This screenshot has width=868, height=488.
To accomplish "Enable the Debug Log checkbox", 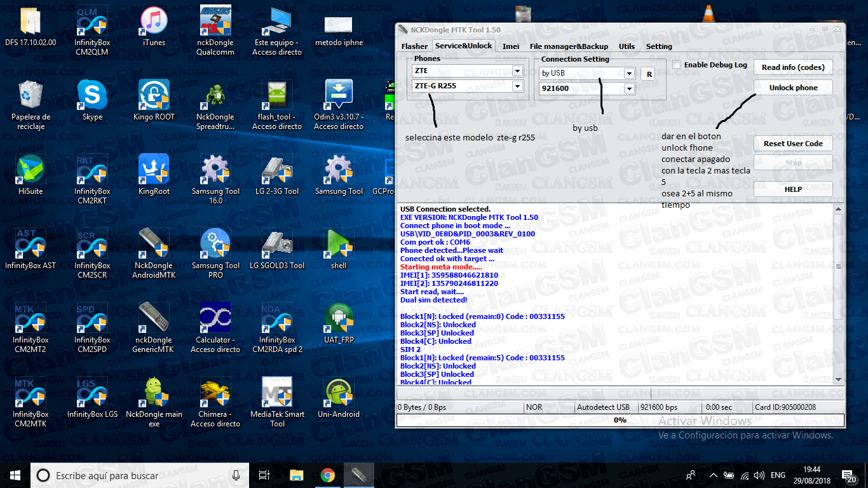I will point(677,65).
